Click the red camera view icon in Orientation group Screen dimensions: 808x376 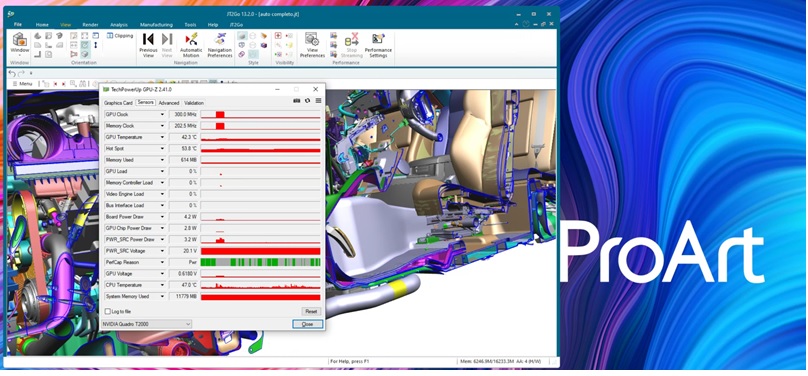74,54
